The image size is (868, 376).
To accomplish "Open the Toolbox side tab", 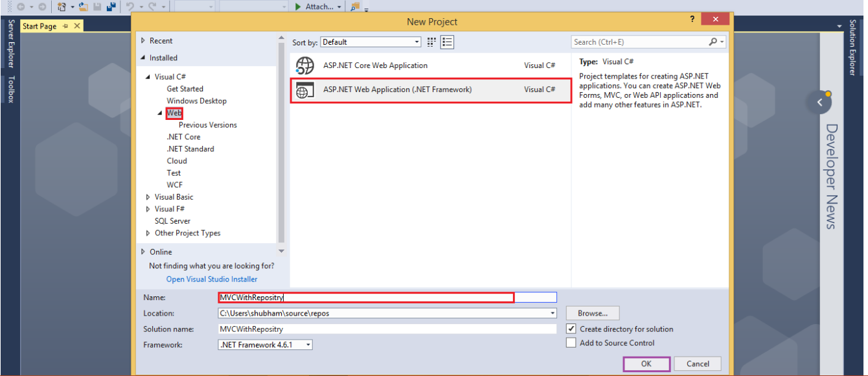I will 10,89.
